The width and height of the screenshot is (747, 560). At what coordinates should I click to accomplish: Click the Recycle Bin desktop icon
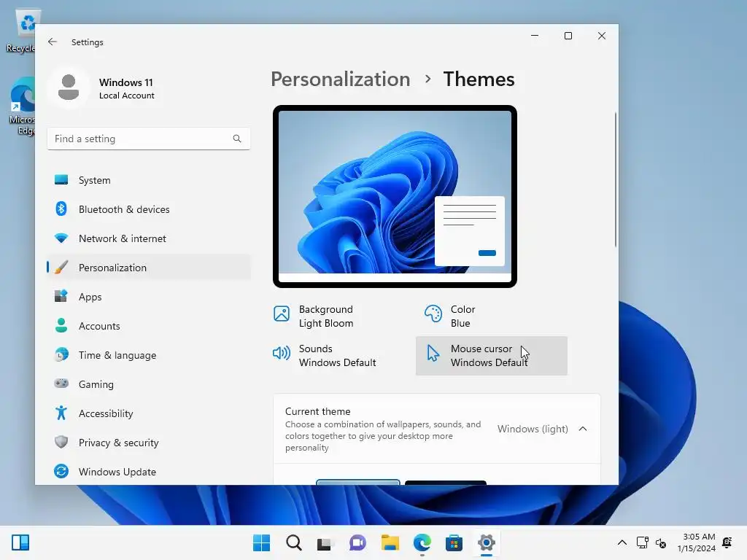(21, 31)
